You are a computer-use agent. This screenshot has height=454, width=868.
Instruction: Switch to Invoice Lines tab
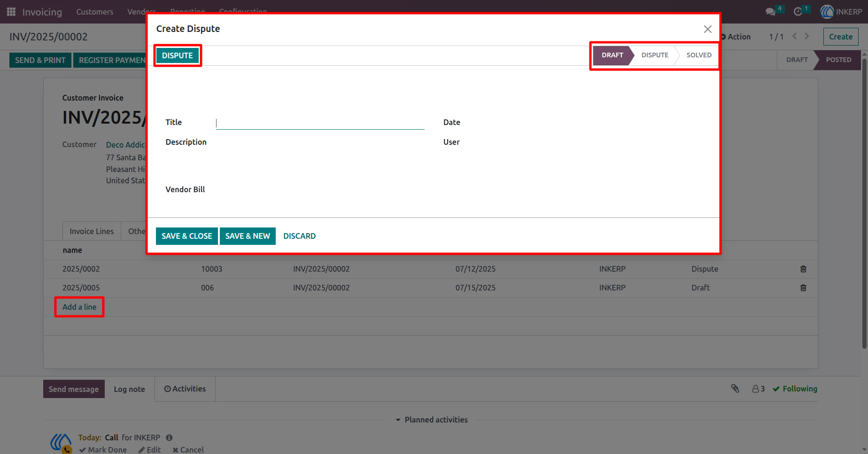[92, 231]
